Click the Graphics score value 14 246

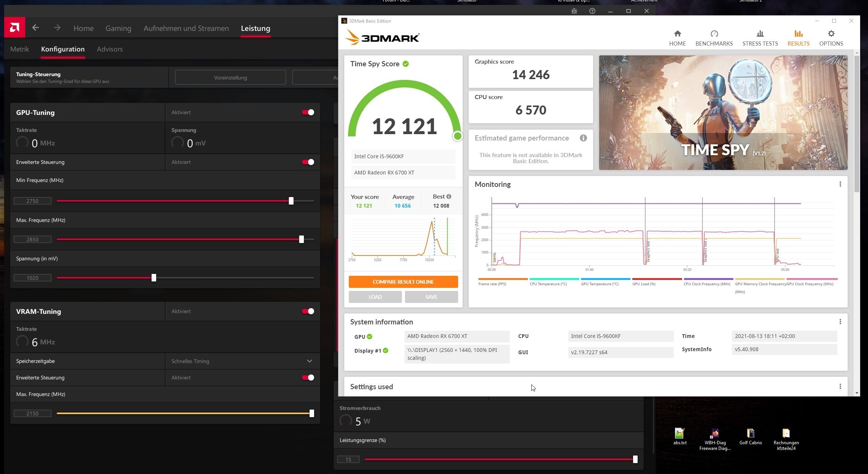coord(531,75)
